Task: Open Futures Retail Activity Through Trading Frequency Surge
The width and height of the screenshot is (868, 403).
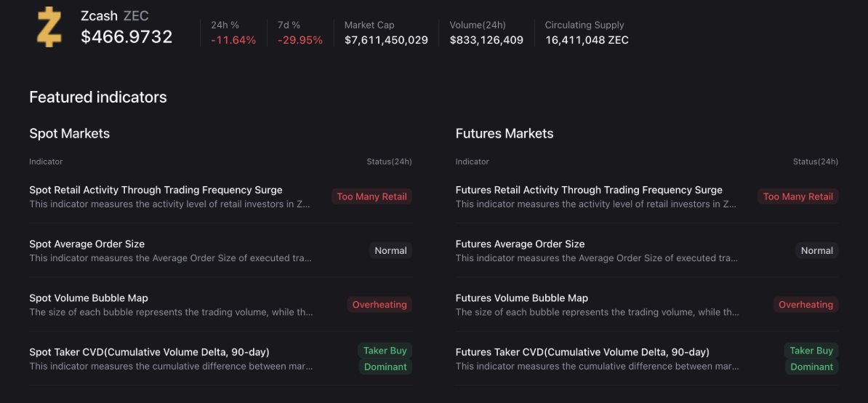Action: tap(589, 190)
